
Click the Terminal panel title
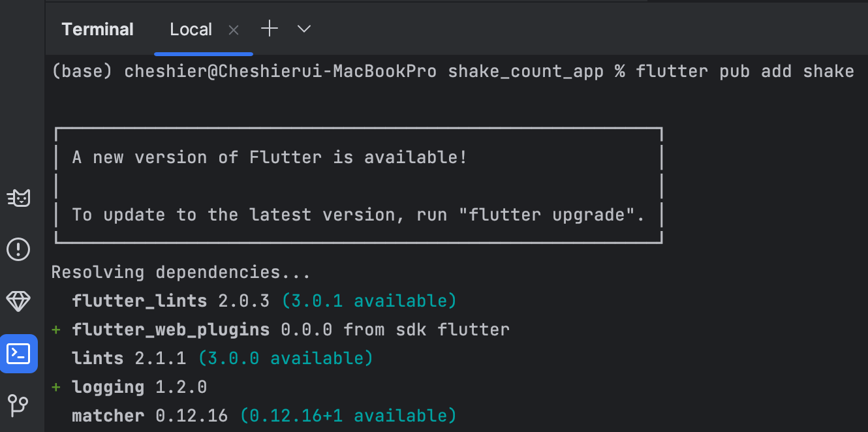click(x=97, y=29)
